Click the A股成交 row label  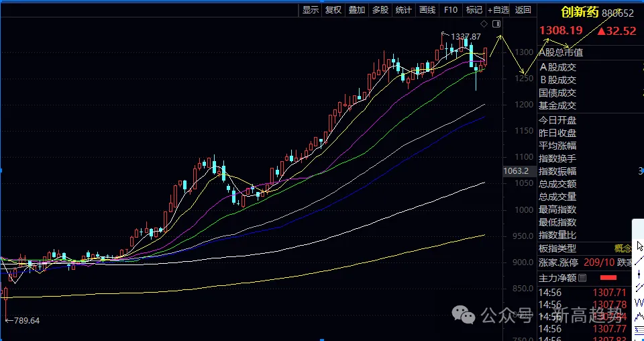[x=557, y=67]
